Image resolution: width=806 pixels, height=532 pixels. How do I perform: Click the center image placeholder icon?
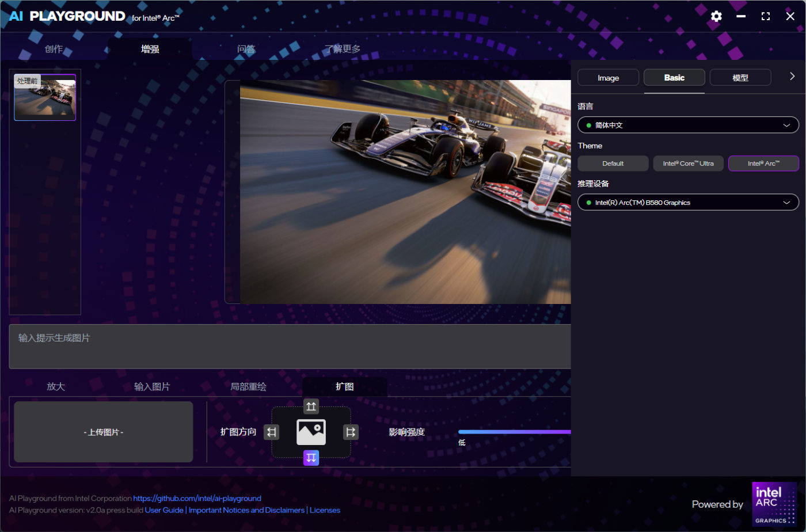click(x=311, y=432)
